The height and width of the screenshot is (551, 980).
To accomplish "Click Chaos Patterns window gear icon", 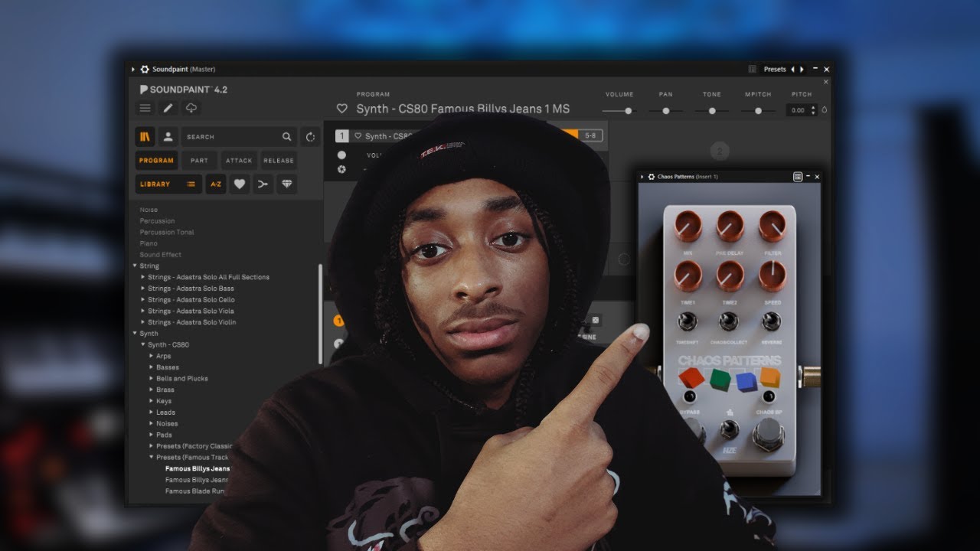I will click(652, 177).
